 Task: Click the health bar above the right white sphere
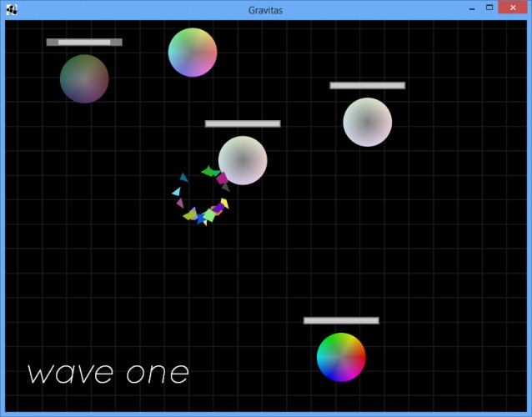click(368, 86)
